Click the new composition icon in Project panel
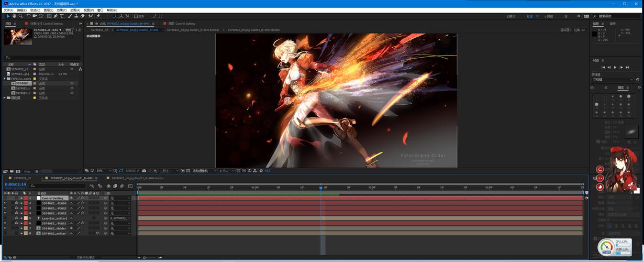 (18, 171)
